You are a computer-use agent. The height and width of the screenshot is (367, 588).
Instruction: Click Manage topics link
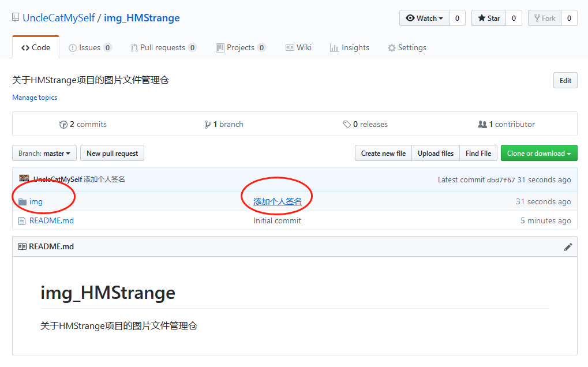(35, 98)
